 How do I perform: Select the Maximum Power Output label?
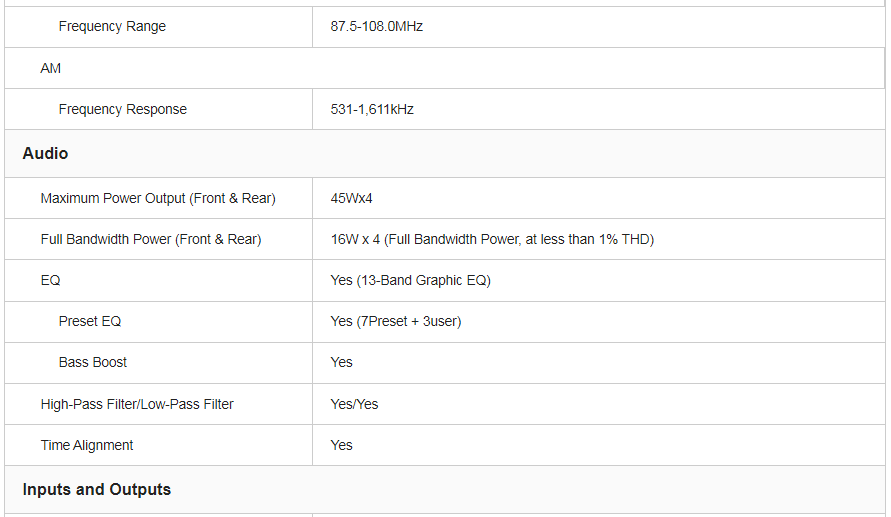pos(158,199)
